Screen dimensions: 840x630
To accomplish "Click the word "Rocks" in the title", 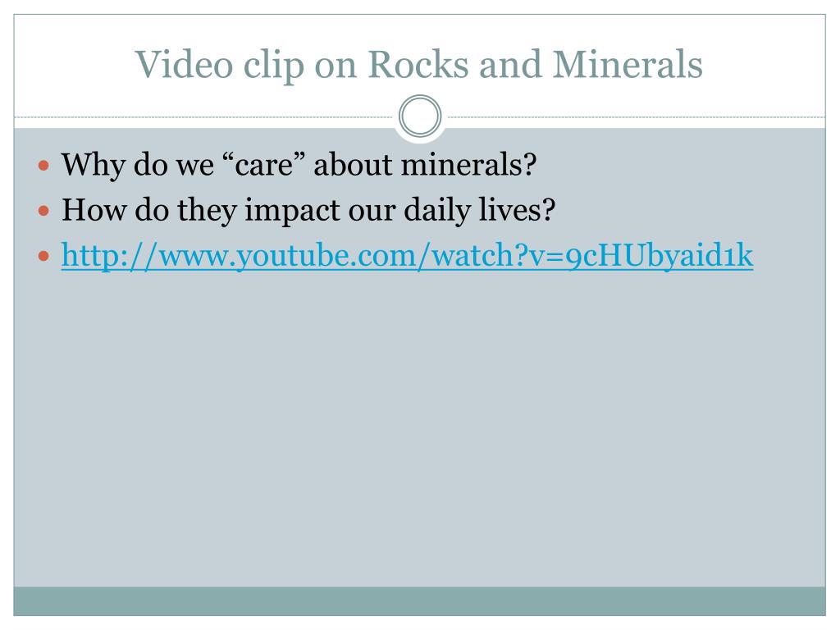I will point(419,64).
